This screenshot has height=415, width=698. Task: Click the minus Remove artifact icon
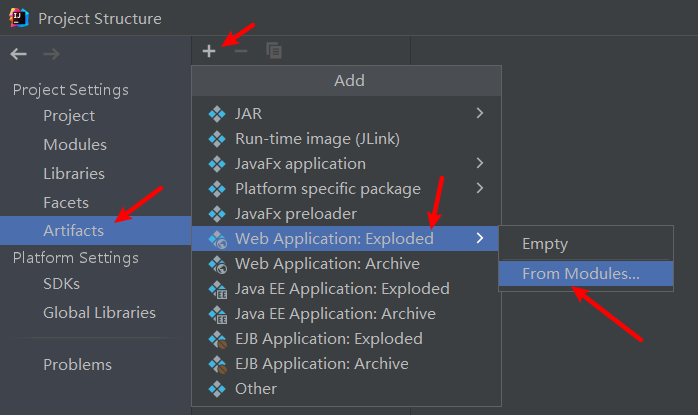240,51
